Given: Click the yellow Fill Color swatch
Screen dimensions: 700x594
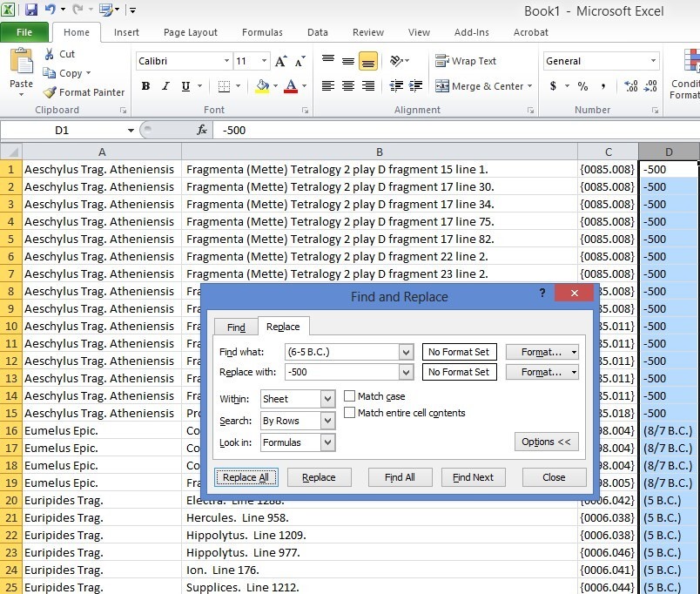Looking at the screenshot, I should [262, 86].
